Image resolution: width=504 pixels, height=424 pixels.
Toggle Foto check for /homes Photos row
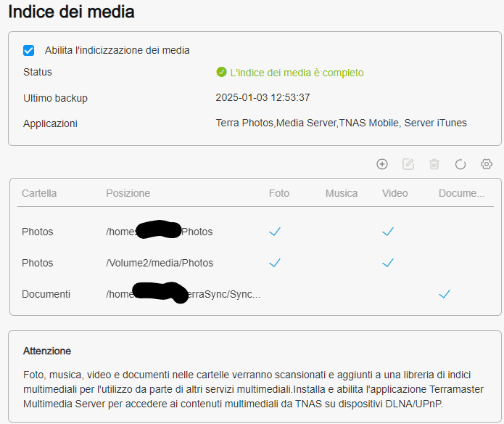click(x=275, y=232)
